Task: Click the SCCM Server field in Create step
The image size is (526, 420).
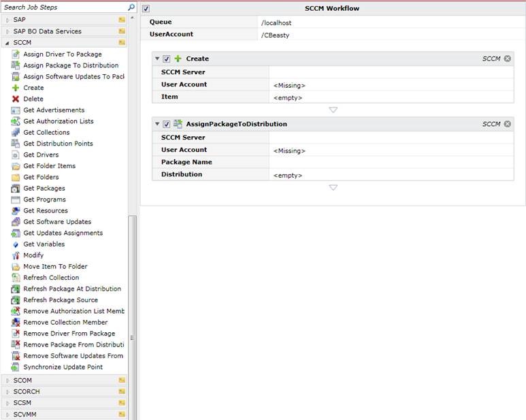Action: point(391,72)
